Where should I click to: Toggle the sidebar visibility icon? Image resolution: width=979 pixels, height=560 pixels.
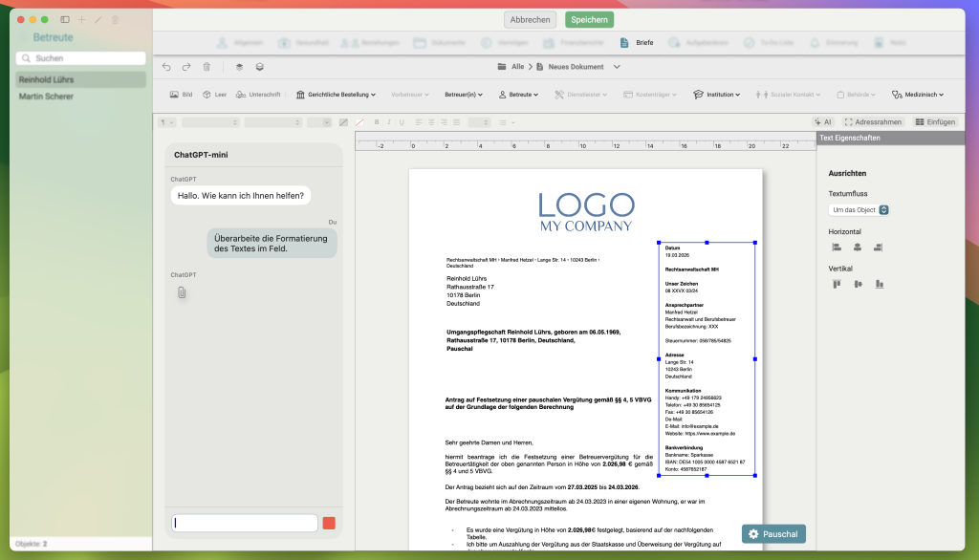click(x=65, y=19)
